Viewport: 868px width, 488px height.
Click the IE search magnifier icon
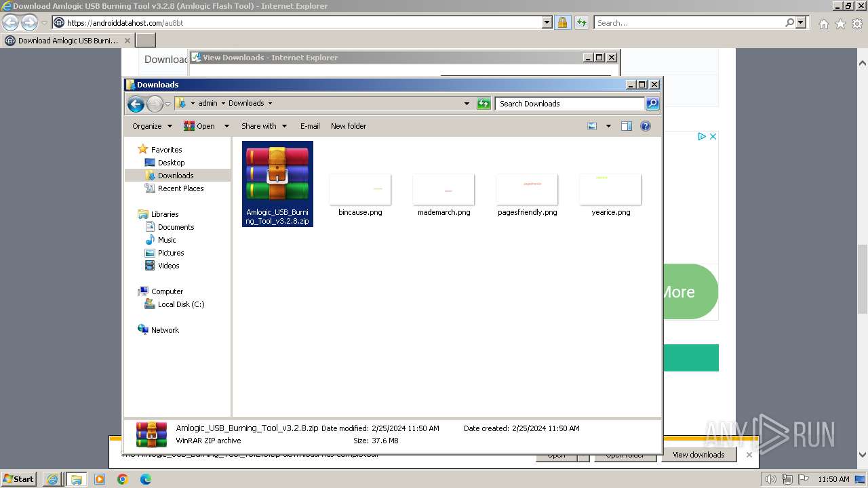(x=789, y=22)
